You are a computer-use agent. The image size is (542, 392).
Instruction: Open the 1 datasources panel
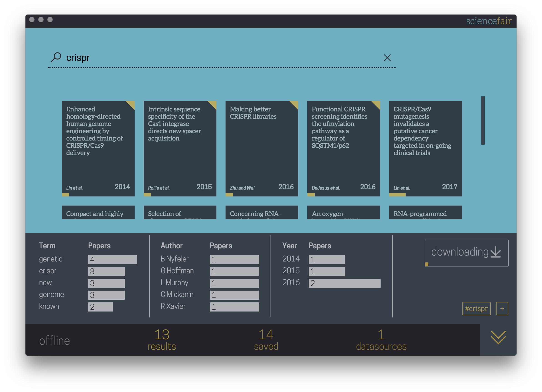coord(381,340)
